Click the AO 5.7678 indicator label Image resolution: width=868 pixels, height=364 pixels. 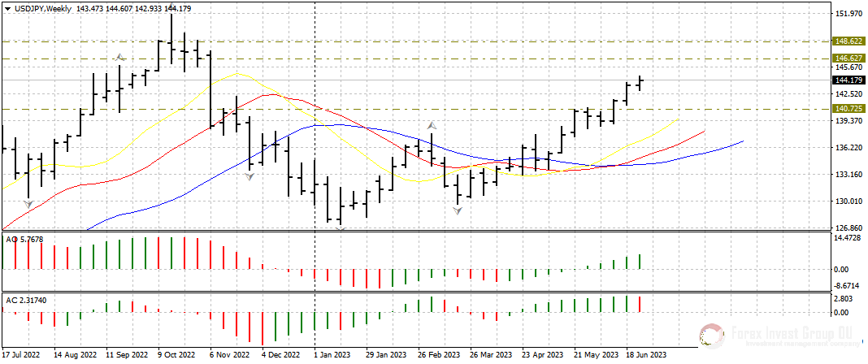(x=25, y=240)
